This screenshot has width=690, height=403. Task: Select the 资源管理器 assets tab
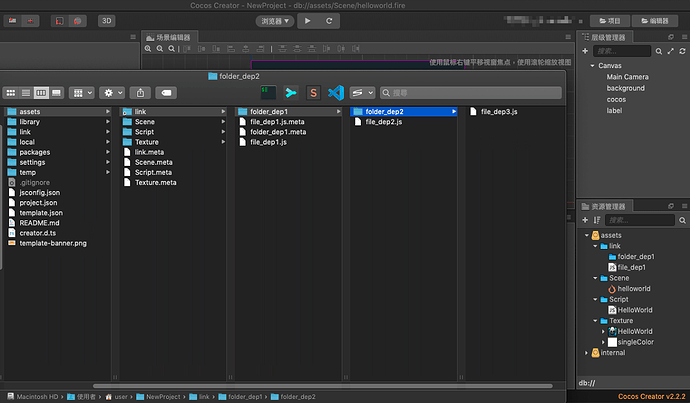[x=604, y=206]
